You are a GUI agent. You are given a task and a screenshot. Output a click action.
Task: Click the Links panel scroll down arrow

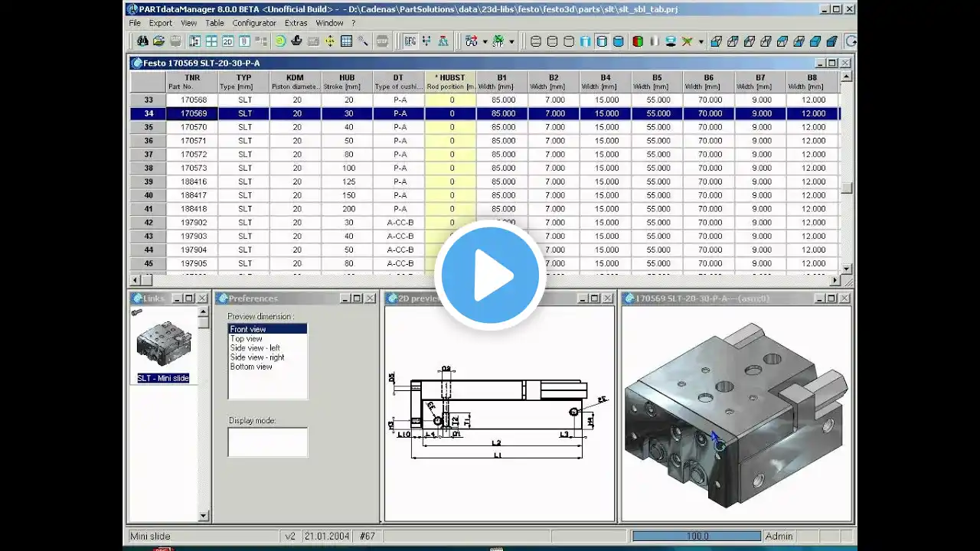(x=203, y=517)
